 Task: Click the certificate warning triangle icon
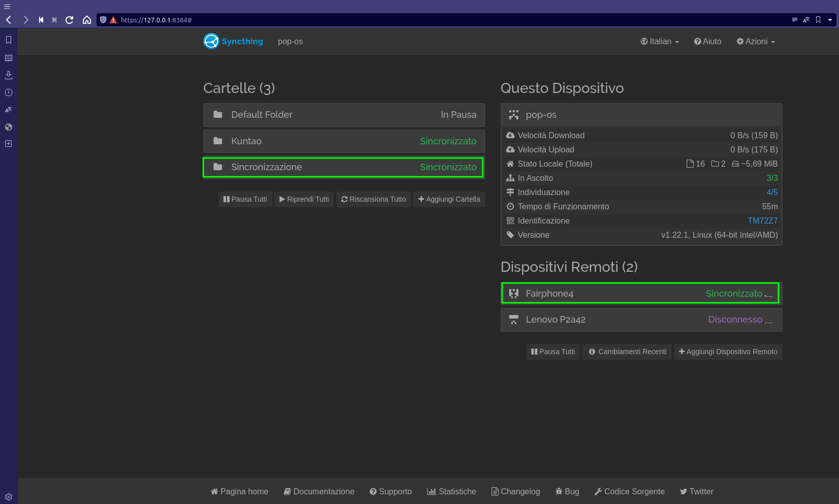[x=113, y=20]
